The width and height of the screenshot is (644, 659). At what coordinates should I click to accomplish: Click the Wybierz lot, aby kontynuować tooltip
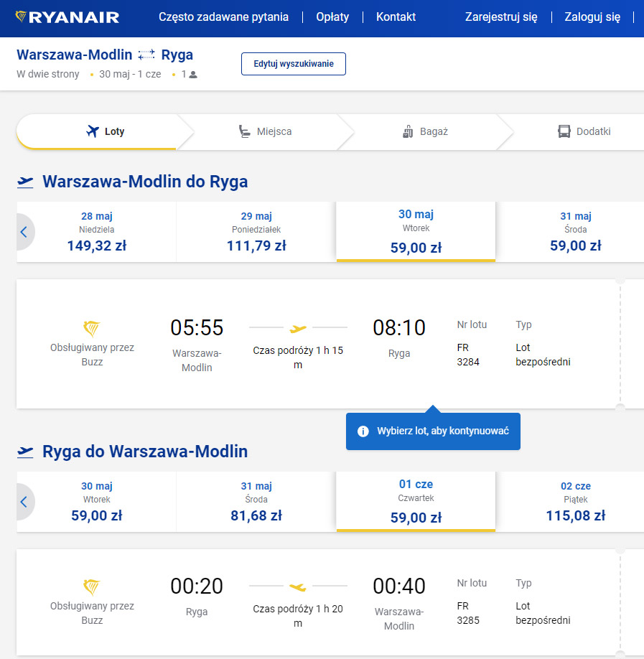coord(433,431)
